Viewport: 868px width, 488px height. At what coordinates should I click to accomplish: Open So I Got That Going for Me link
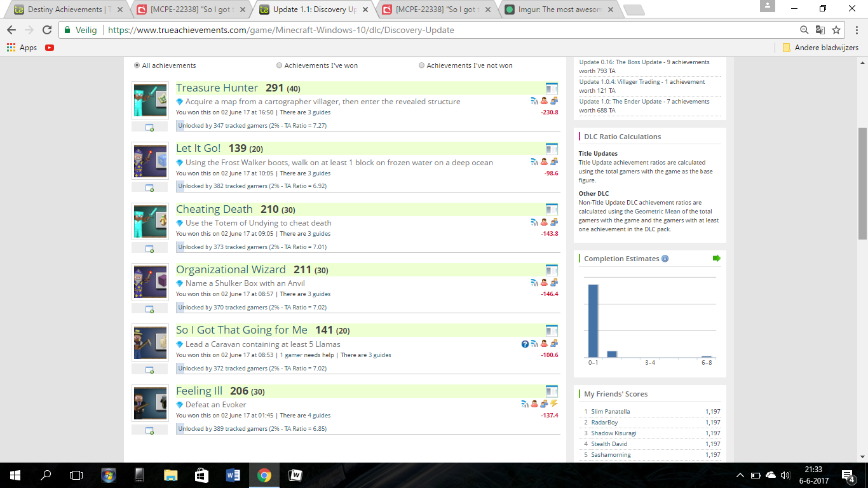coord(241,330)
